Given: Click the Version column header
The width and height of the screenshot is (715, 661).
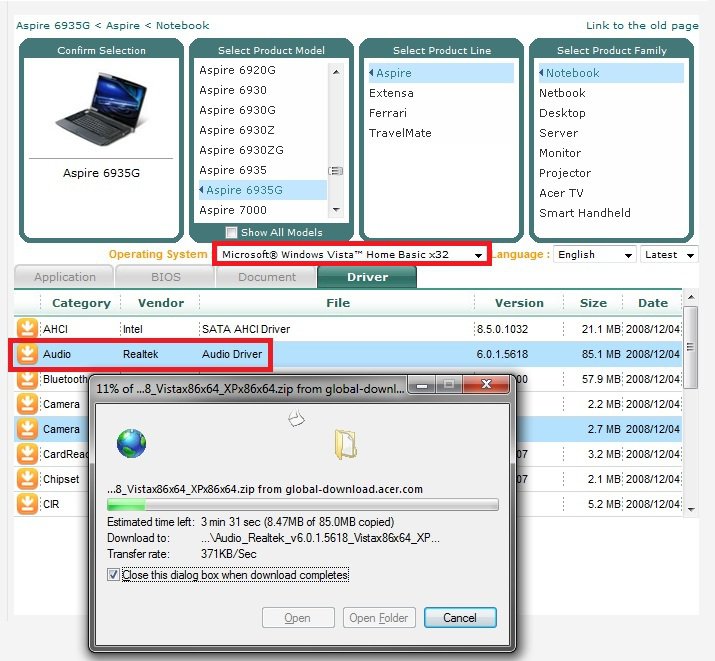Looking at the screenshot, I should pyautogui.click(x=519, y=303).
